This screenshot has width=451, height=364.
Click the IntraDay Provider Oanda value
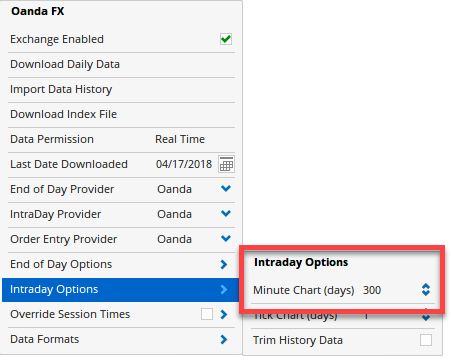tap(174, 214)
